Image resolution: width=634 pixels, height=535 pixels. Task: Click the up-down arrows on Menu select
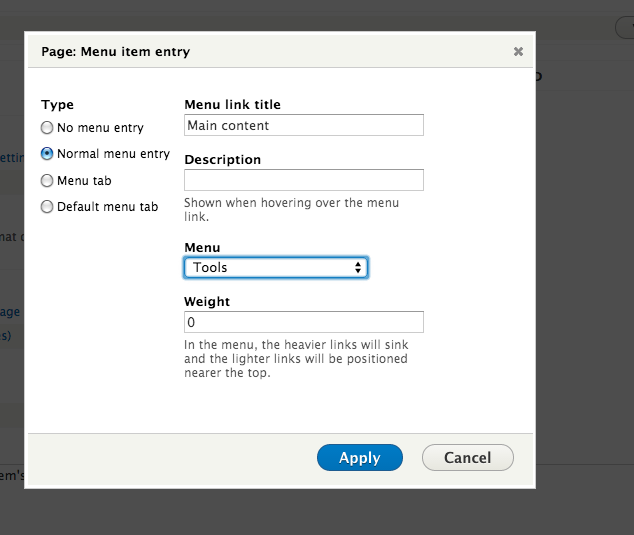[x=358, y=268]
